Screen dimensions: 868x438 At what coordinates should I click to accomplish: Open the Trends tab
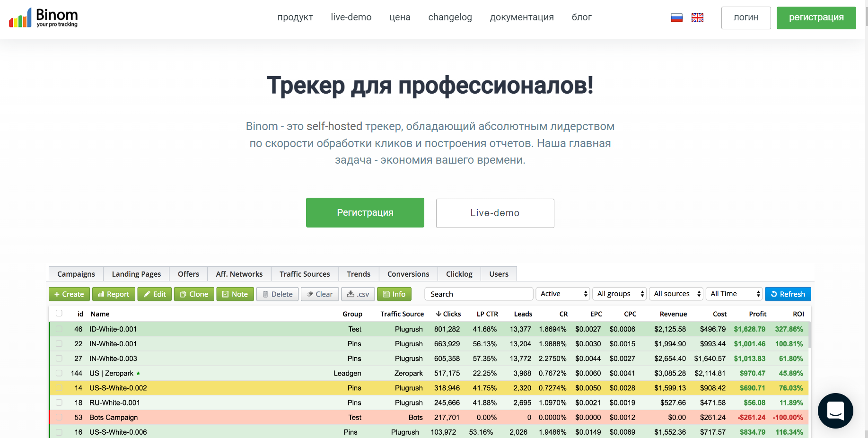pos(359,274)
